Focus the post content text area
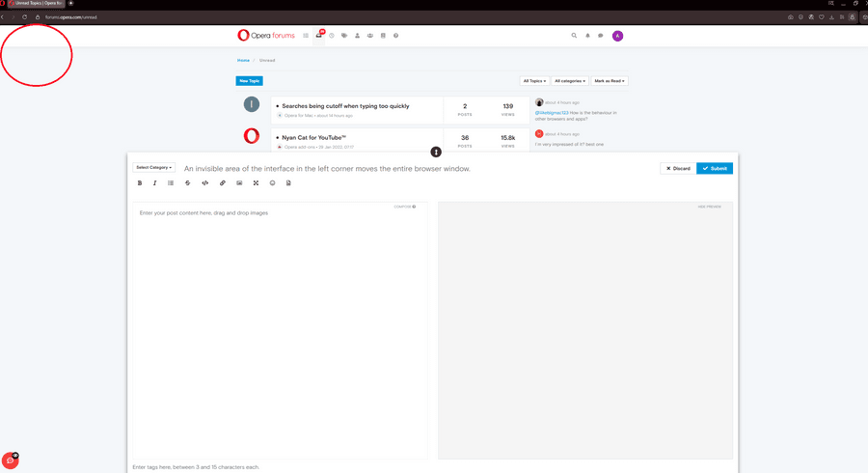 click(x=280, y=331)
